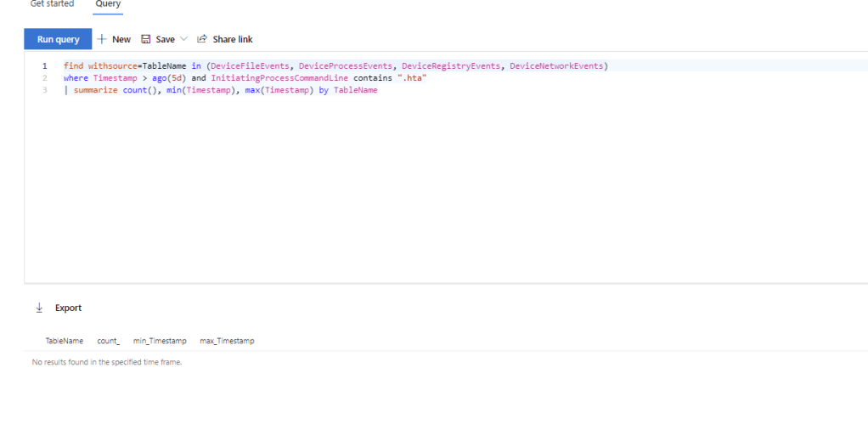Image resolution: width=868 pixels, height=430 pixels.
Task: Click the plus icon for New query
Action: pyautogui.click(x=102, y=39)
